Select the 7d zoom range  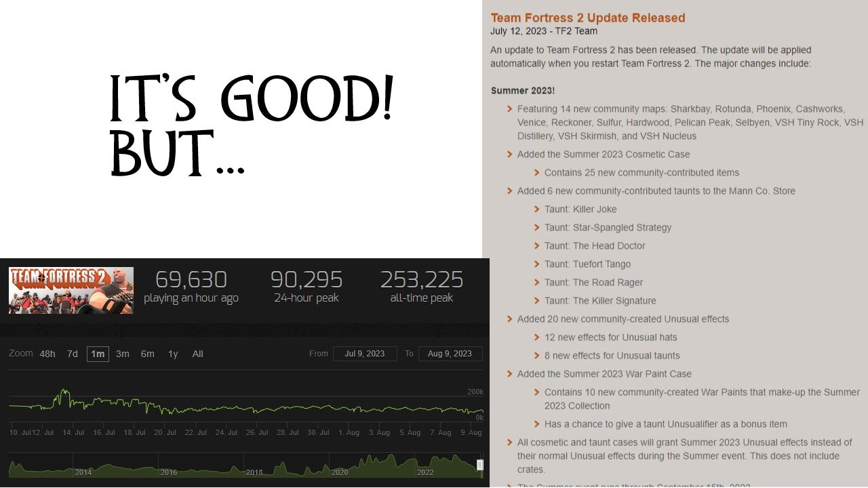(72, 354)
